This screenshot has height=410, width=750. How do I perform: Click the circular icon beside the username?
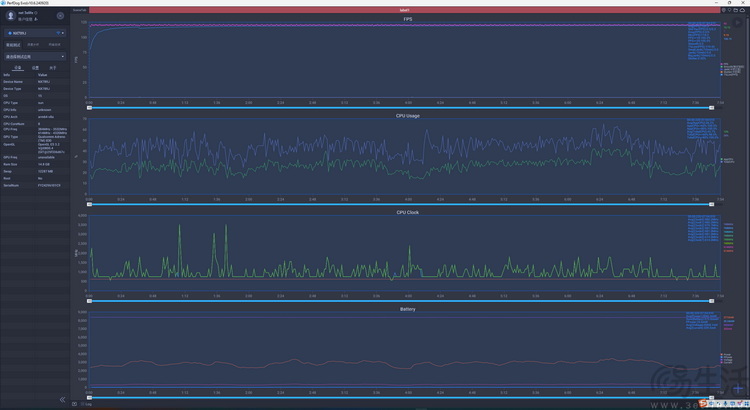point(60,16)
